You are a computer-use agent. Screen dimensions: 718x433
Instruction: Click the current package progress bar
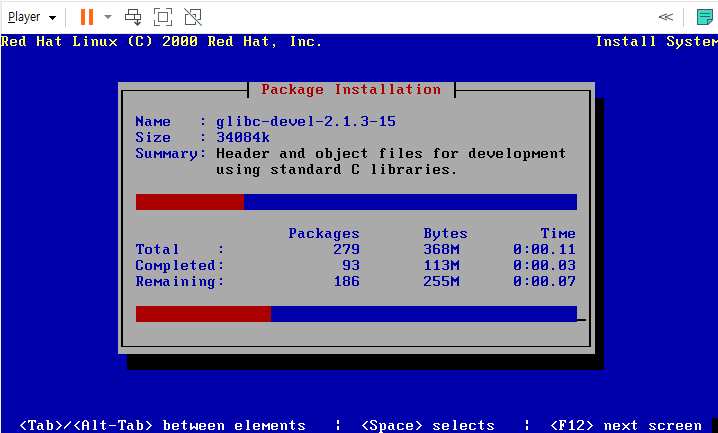356,202
